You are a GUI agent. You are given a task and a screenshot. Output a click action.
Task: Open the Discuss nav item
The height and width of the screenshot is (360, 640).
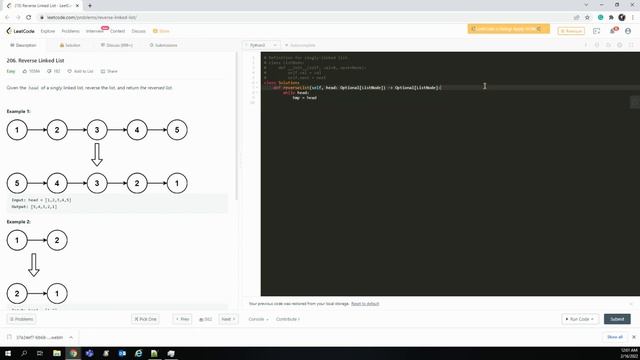coord(138,31)
